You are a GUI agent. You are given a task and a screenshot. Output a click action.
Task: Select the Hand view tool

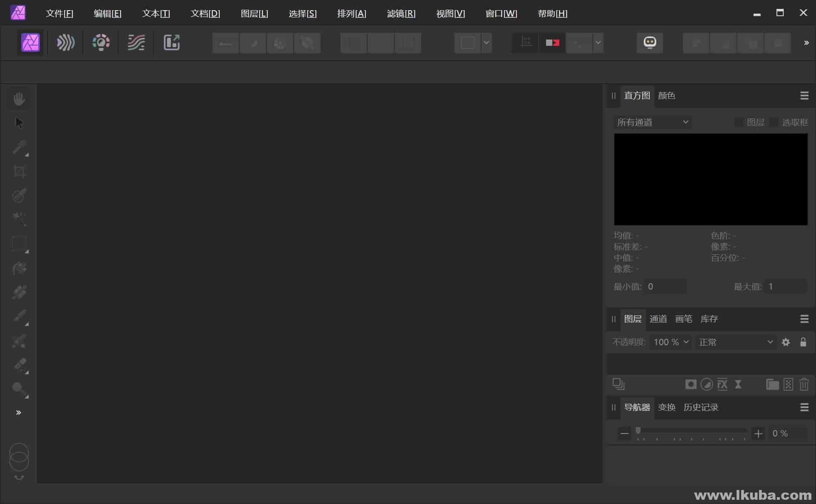point(19,99)
